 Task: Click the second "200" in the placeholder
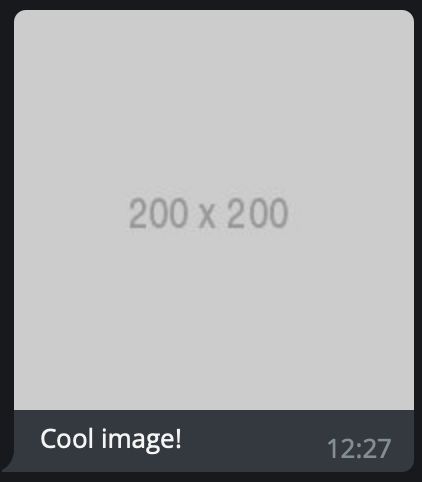(257, 213)
